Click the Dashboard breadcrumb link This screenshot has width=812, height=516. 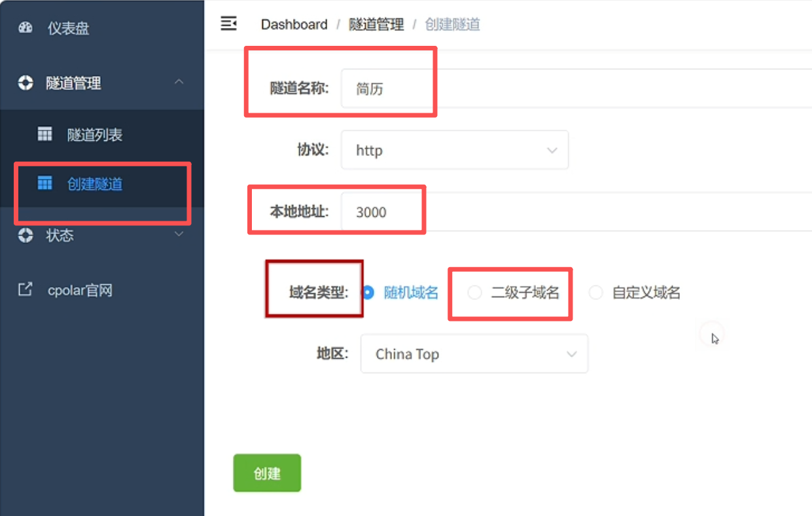294,25
